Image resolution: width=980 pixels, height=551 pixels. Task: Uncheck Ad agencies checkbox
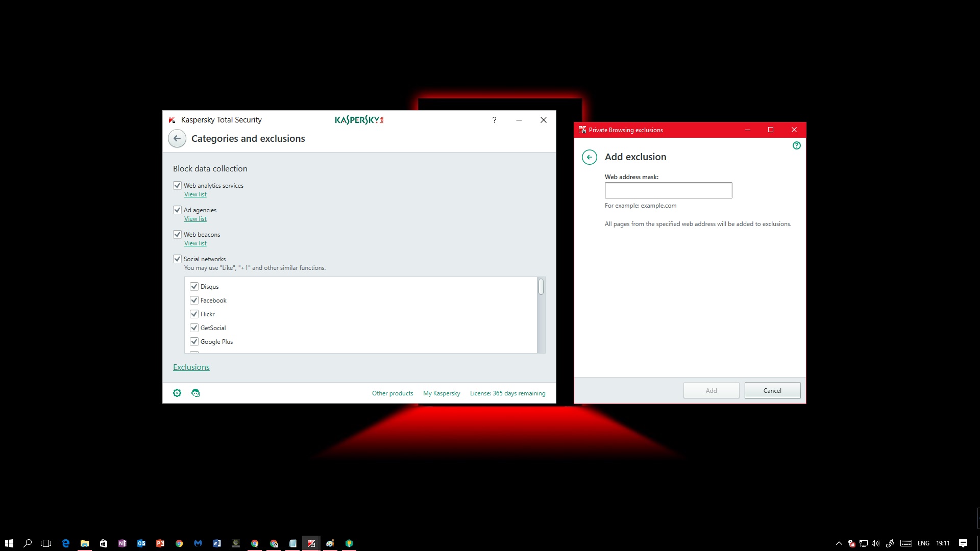click(177, 210)
